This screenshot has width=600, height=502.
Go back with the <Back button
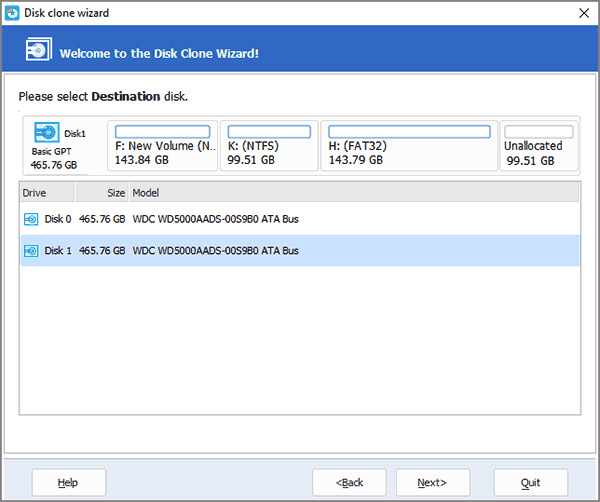[349, 482]
